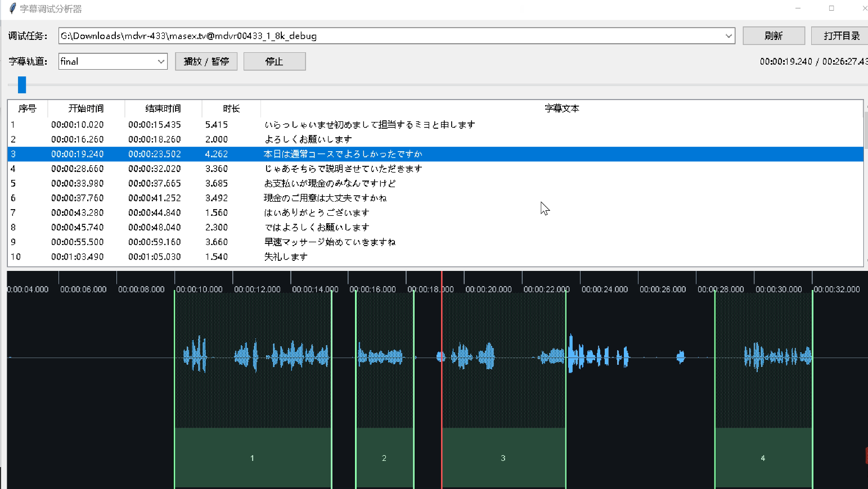Select row 早速マッサージ始めていきますね
Screen dimensions: 868x489
435,242
